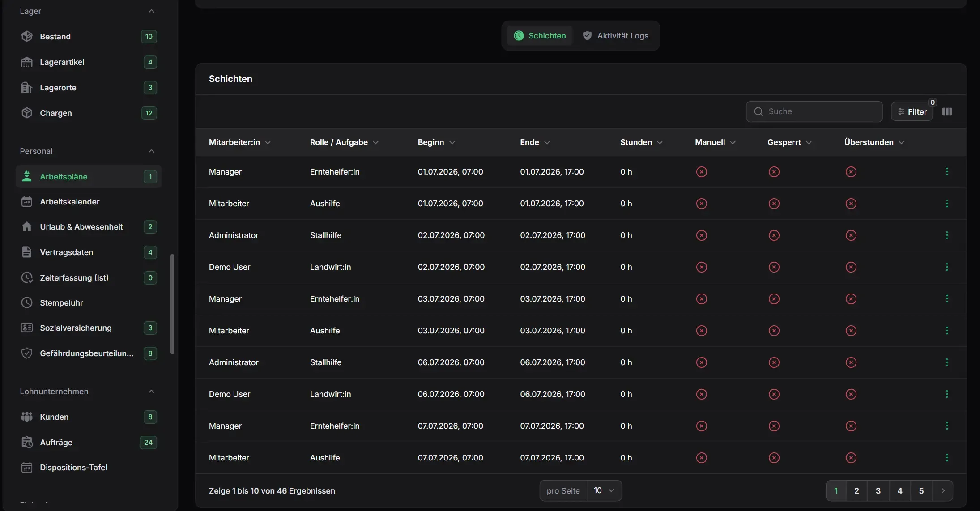Go to page 3 of results
The image size is (980, 511).
(878, 491)
